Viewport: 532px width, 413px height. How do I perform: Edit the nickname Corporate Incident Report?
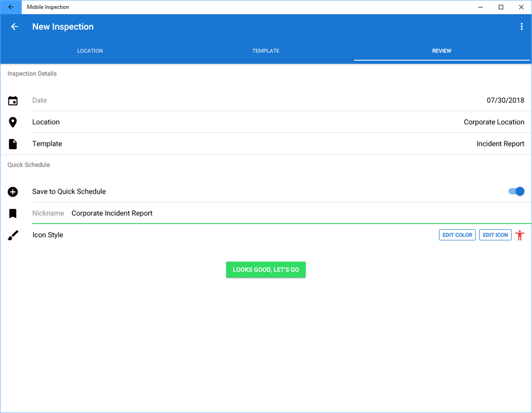click(x=112, y=213)
